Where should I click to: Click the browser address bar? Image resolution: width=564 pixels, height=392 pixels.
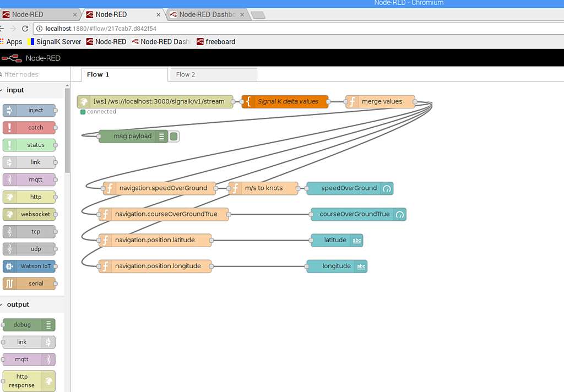(299, 29)
